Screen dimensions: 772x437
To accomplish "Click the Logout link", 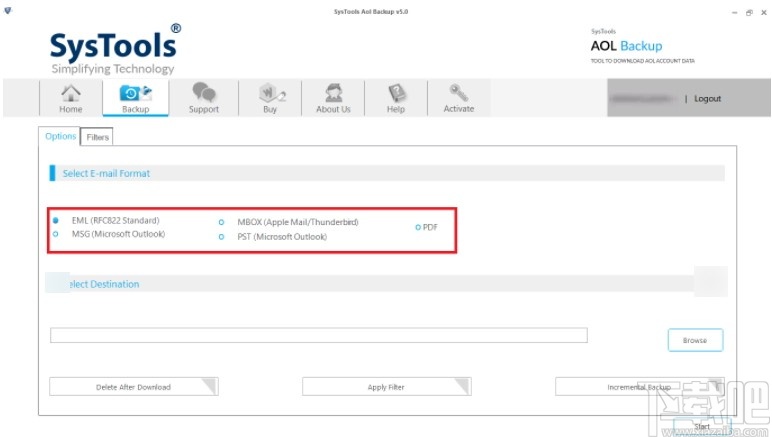I will [x=708, y=98].
